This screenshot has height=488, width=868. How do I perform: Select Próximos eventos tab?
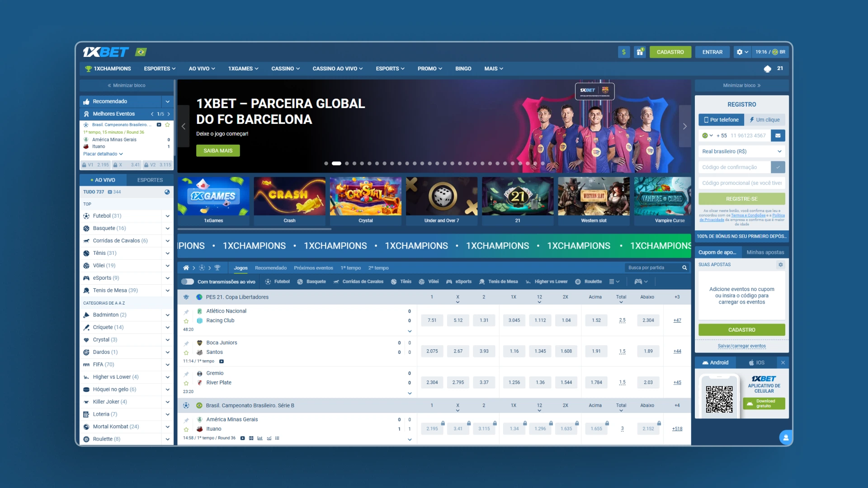313,268
